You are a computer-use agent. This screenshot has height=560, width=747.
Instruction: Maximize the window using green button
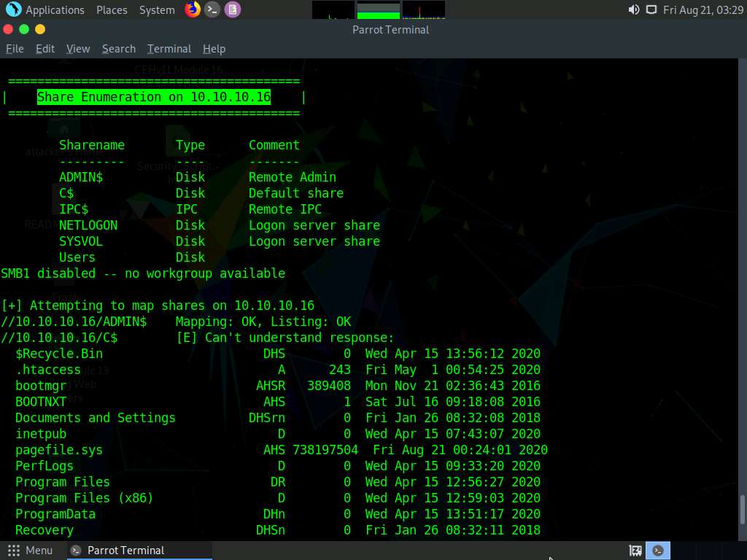(24, 29)
